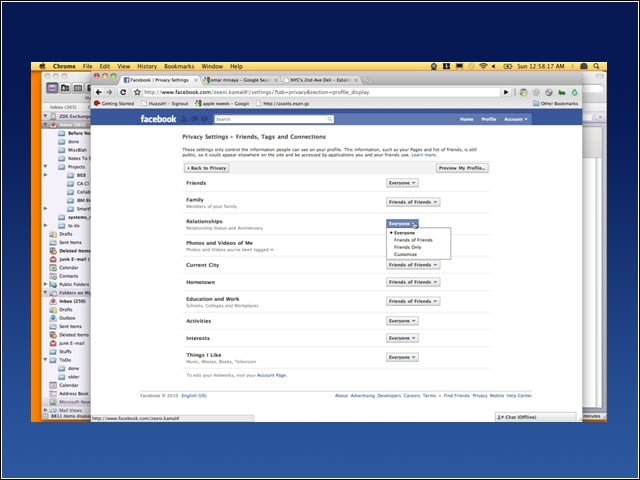Open the Account Page link
This screenshot has width=640, height=480.
271,375
